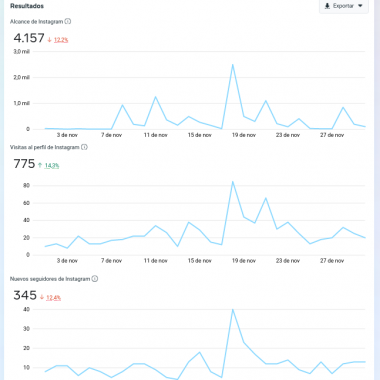The height and width of the screenshot is (380, 380).
Task: Click Visitas al perfil de Instagram label
Action: [45, 147]
